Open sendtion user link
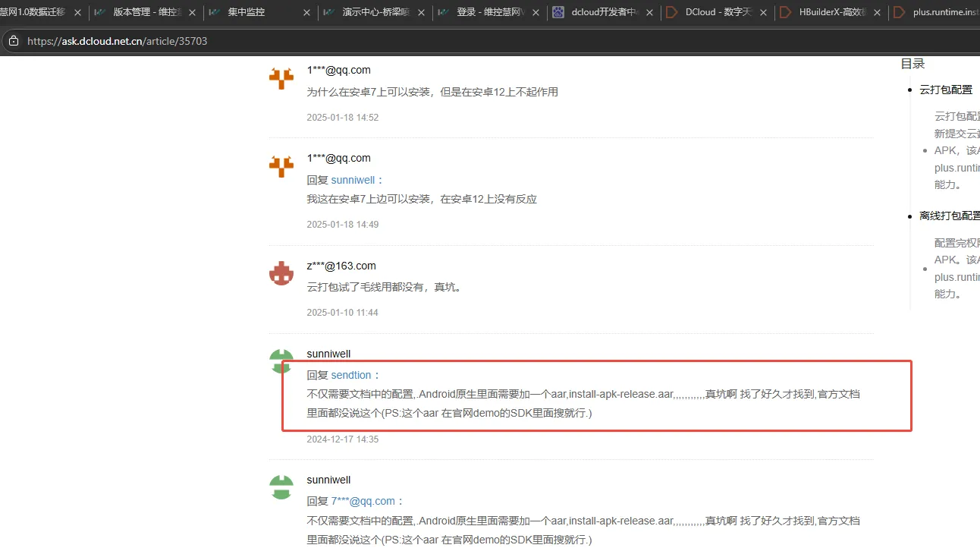Viewport: 980px width, 548px height. coord(351,375)
